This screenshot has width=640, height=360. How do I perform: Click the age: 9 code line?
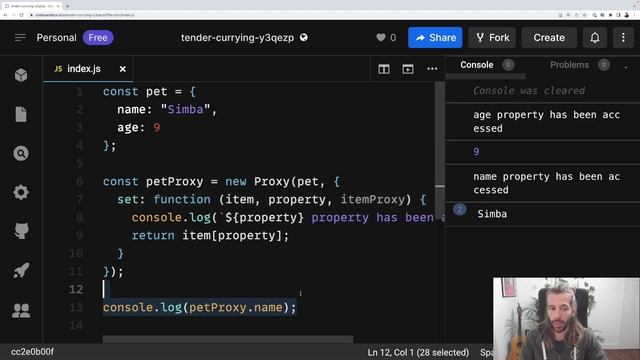pos(139,127)
